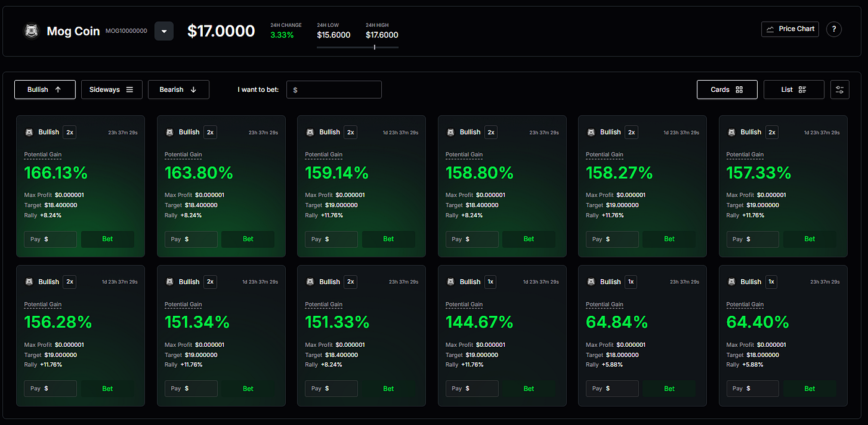Viewport: 868px width, 425px height.
Task: Open the coin selector dropdown arrow
Action: click(164, 31)
